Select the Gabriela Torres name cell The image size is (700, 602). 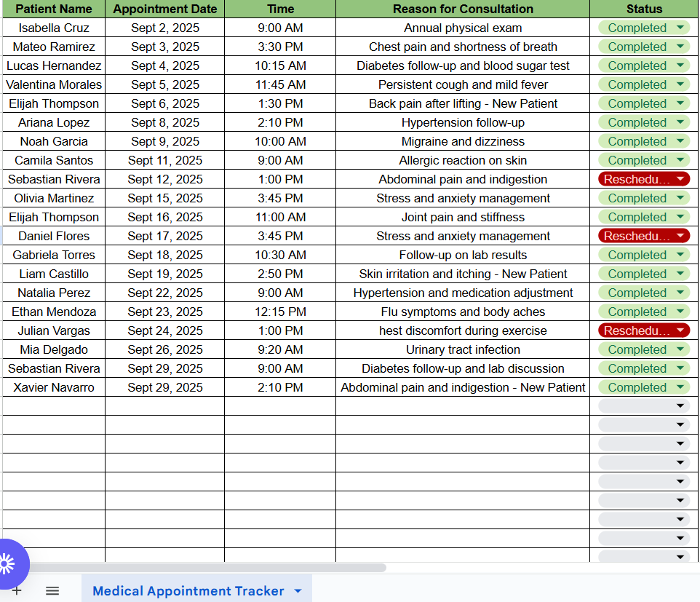click(x=54, y=255)
